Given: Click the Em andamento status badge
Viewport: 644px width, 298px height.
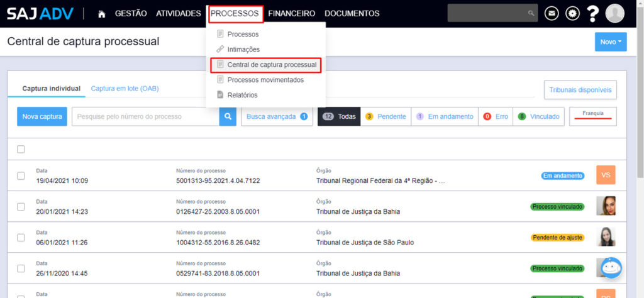Looking at the screenshot, I should (x=563, y=175).
